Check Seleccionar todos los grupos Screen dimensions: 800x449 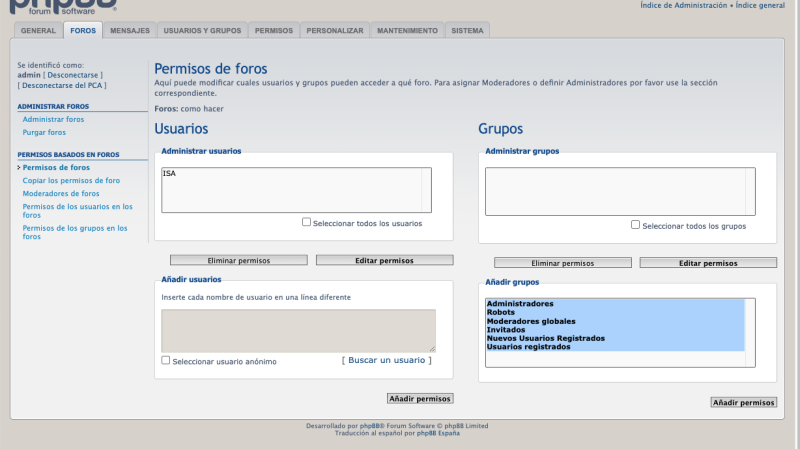point(635,224)
